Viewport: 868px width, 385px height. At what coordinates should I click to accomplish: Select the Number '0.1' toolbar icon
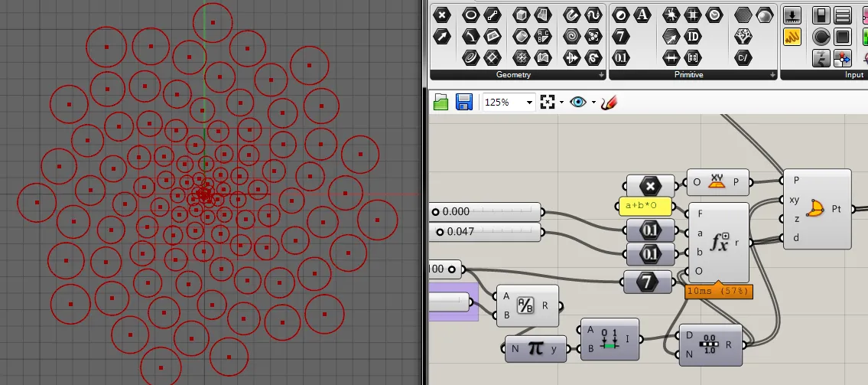tap(620, 57)
